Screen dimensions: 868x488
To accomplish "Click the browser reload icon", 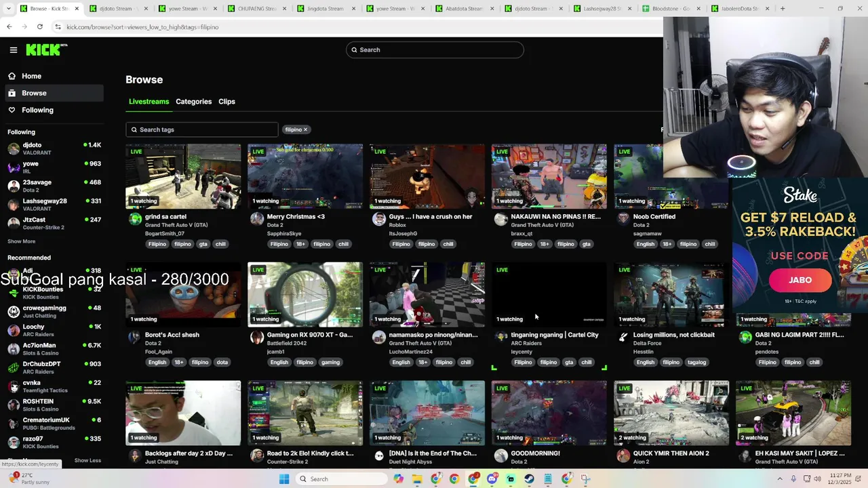I will pyautogui.click(x=40, y=26).
